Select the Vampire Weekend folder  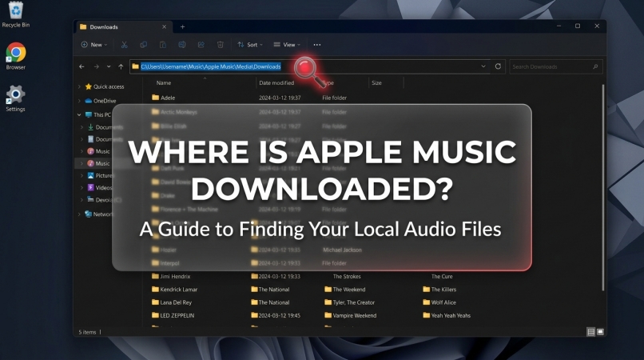(x=350, y=315)
